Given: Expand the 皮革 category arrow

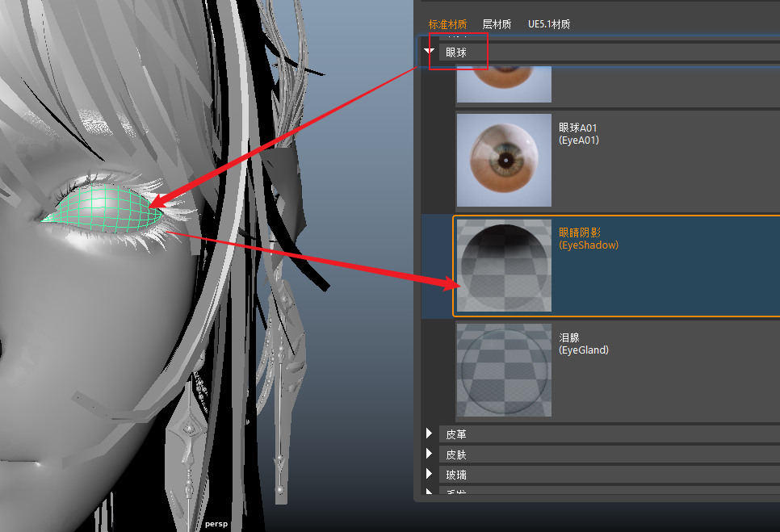Looking at the screenshot, I should [x=430, y=434].
